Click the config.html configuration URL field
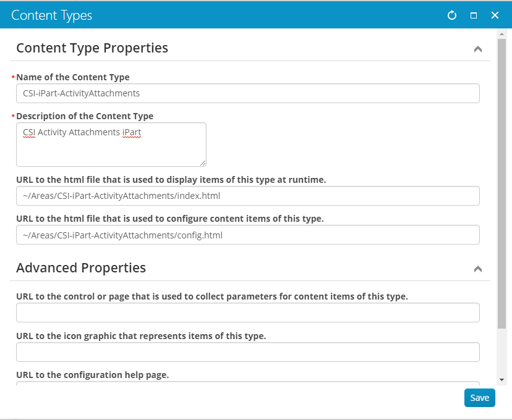The height and width of the screenshot is (420, 512). (x=247, y=235)
